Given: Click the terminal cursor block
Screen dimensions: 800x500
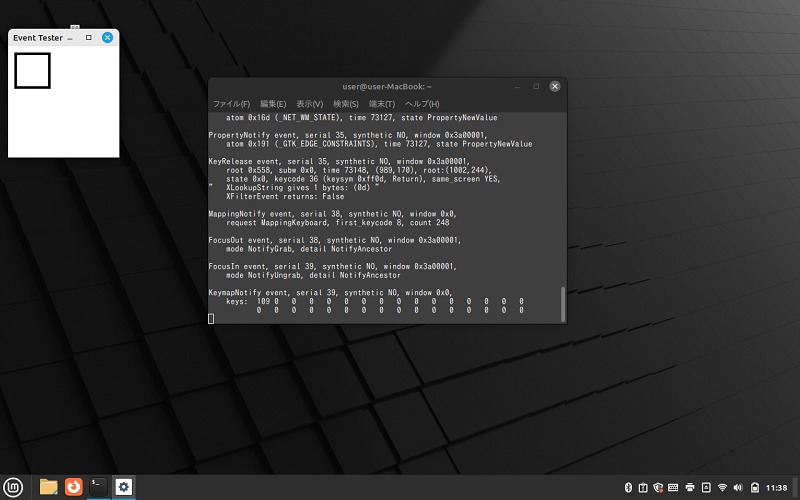Looking at the screenshot, I should pyautogui.click(x=211, y=318).
